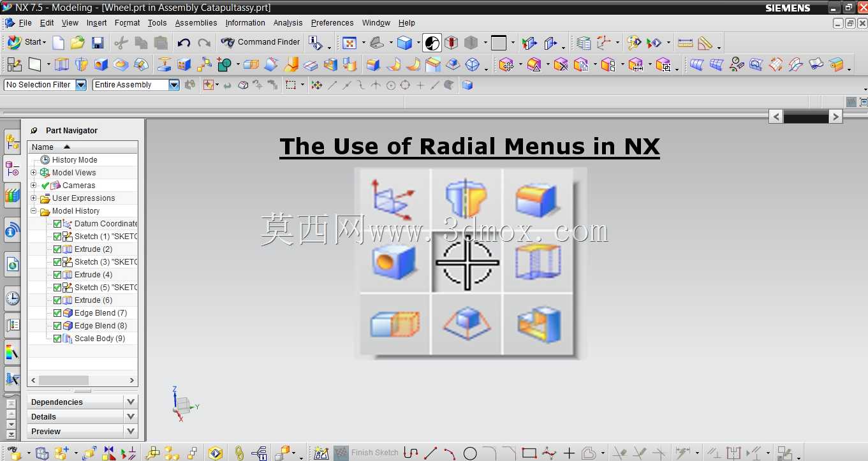Open the Entire Assembly scope dropdown

point(174,85)
